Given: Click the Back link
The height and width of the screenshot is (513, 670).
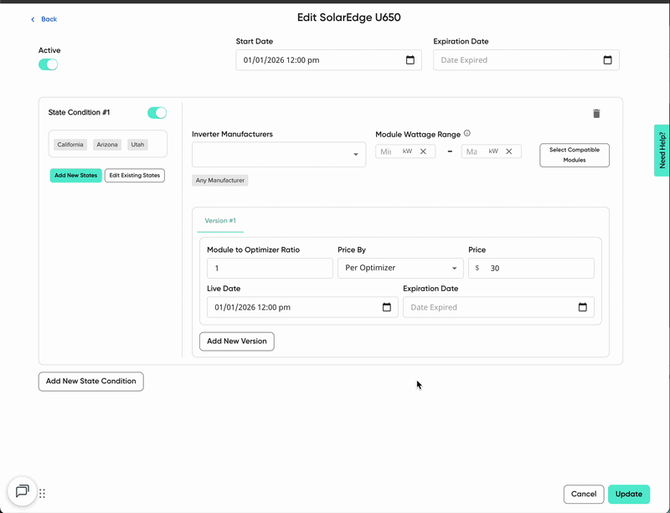Looking at the screenshot, I should 49,19.
